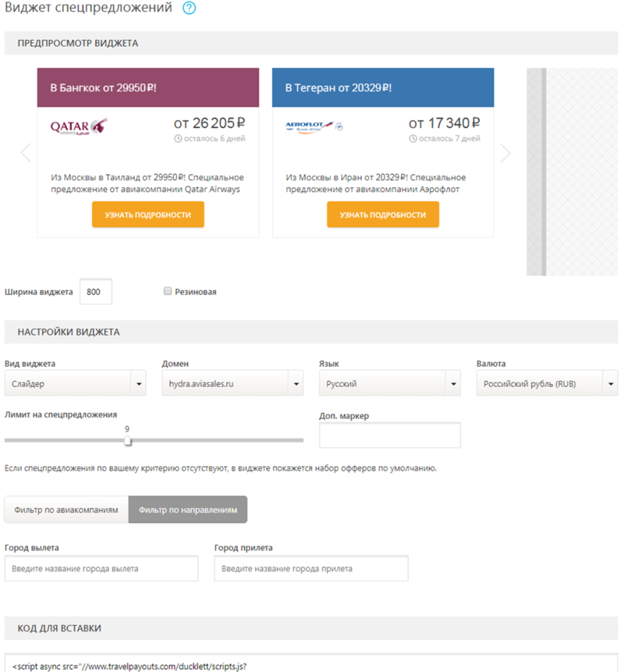Image resolution: width=624 pixels, height=672 pixels.
Task: Click clock icon on Tehran offer
Action: (x=413, y=139)
